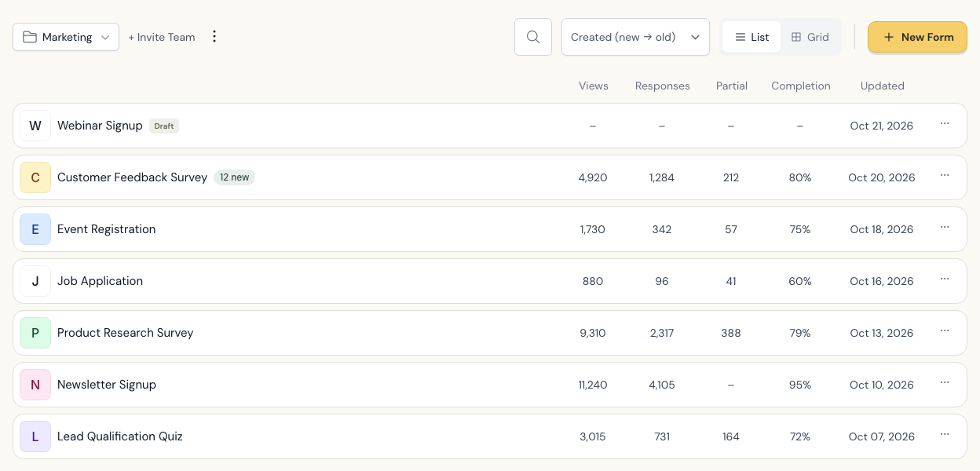Click the Completion column header
The height and width of the screenshot is (471, 980).
(801, 86)
